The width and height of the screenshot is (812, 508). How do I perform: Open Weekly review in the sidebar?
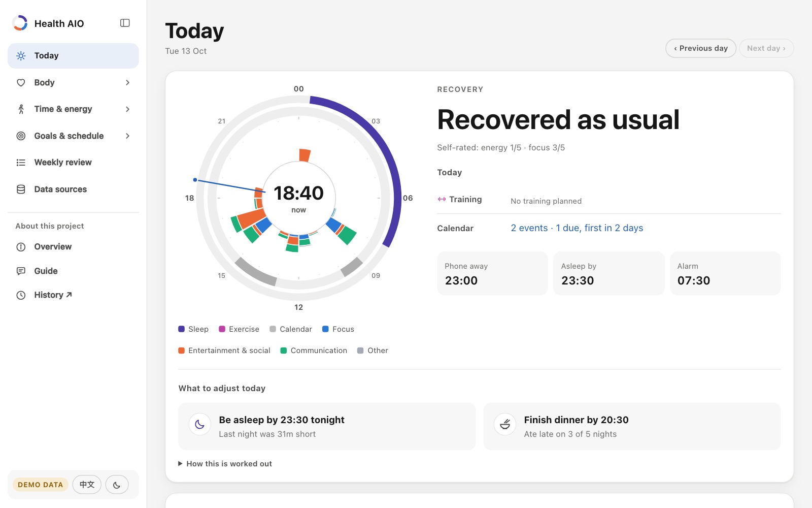pyautogui.click(x=73, y=163)
